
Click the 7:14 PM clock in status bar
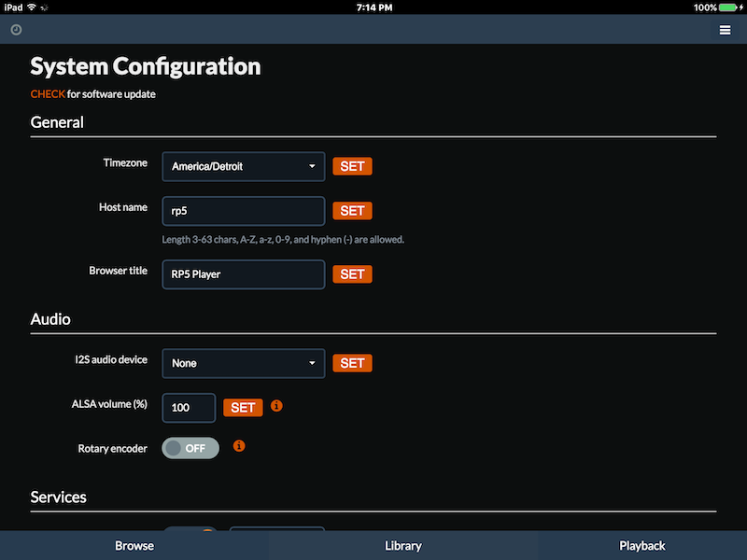click(374, 7)
